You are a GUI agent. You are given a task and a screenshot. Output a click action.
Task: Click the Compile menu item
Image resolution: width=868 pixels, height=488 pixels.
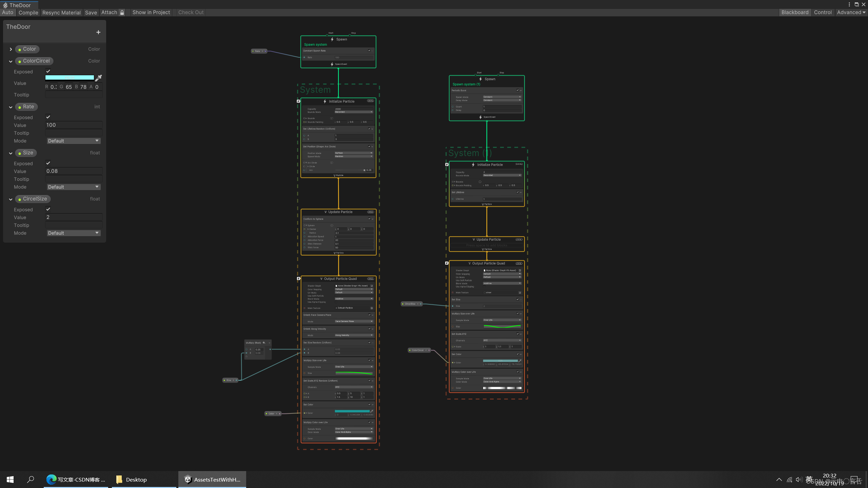click(28, 13)
